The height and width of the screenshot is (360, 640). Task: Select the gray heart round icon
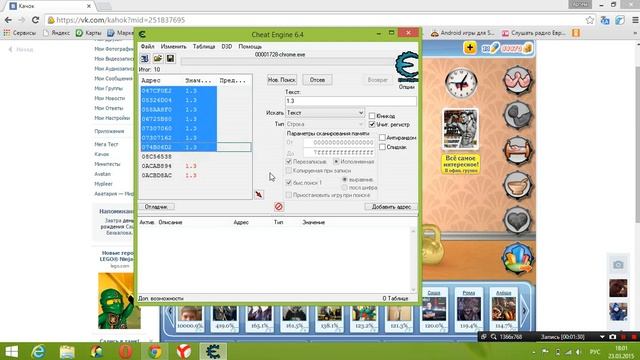(517, 221)
